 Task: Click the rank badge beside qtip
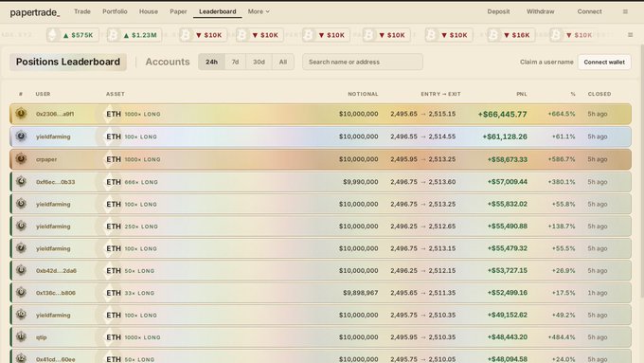(21, 336)
